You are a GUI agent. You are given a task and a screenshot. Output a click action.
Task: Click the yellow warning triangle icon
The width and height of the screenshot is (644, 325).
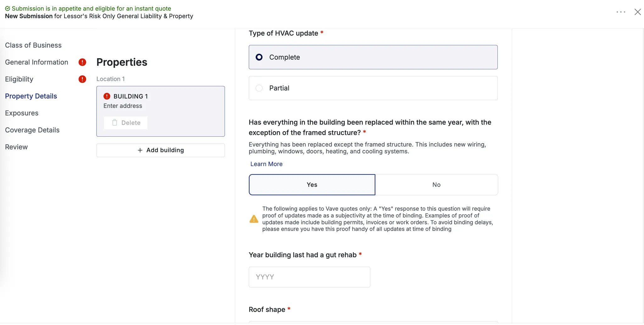254,219
